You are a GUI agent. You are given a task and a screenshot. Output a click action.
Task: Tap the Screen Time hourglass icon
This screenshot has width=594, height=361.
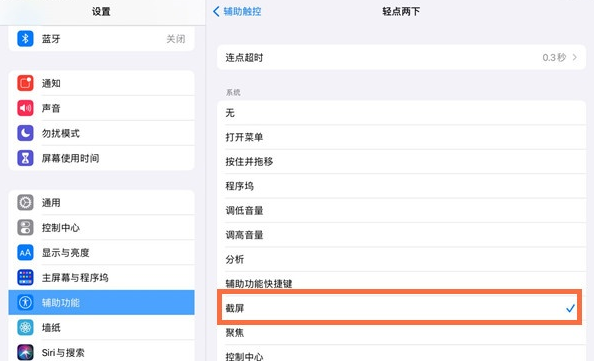pos(25,158)
